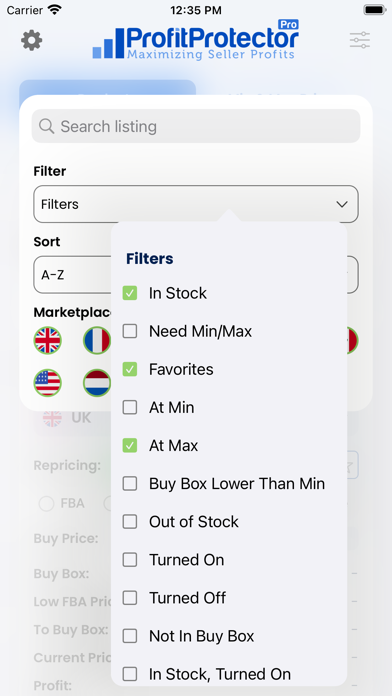Tap the magnifier icon in the search bar
This screenshot has height=696, width=392.
click(46, 126)
